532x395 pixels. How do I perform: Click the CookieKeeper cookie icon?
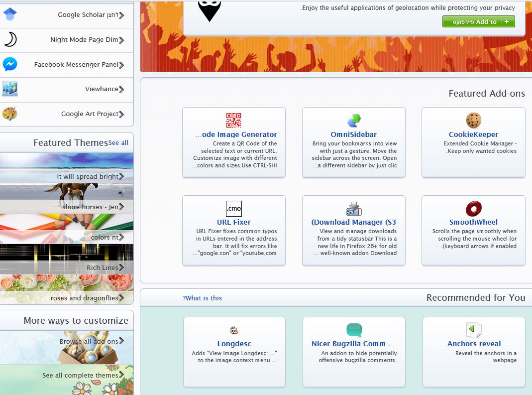[473, 120]
